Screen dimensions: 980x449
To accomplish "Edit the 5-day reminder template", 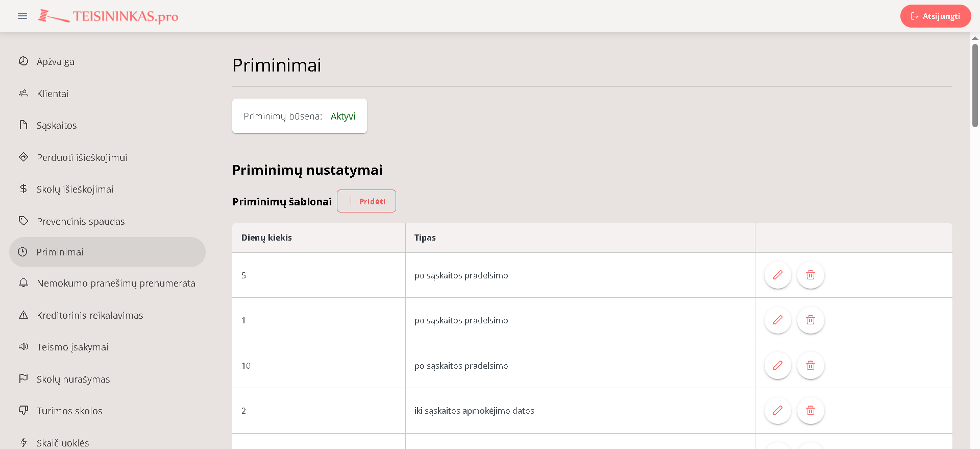I will 777,275.
